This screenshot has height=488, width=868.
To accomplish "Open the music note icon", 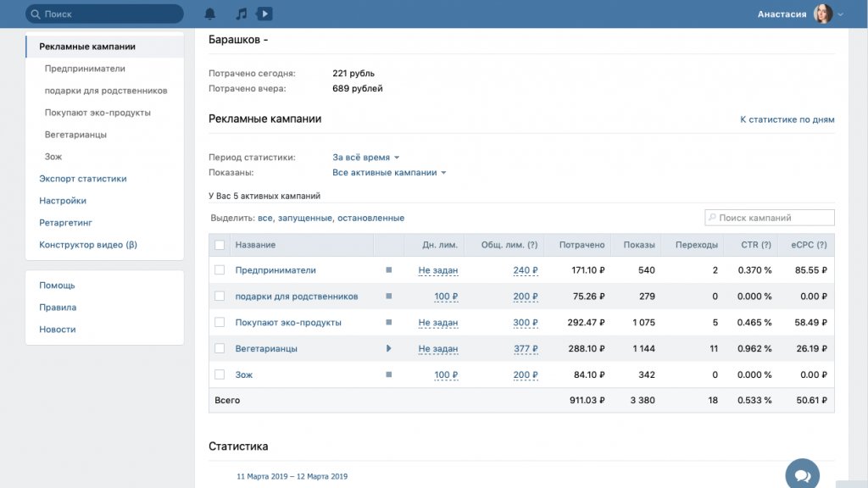I will (x=241, y=14).
